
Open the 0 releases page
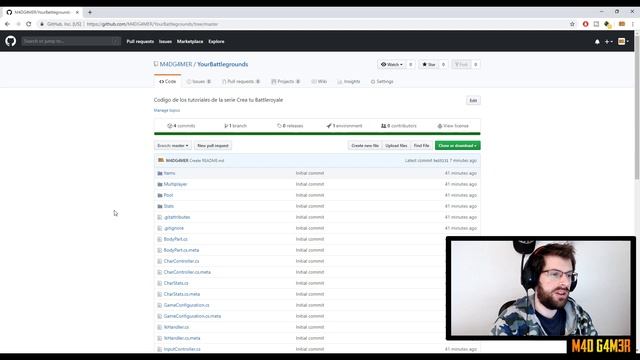290,126
